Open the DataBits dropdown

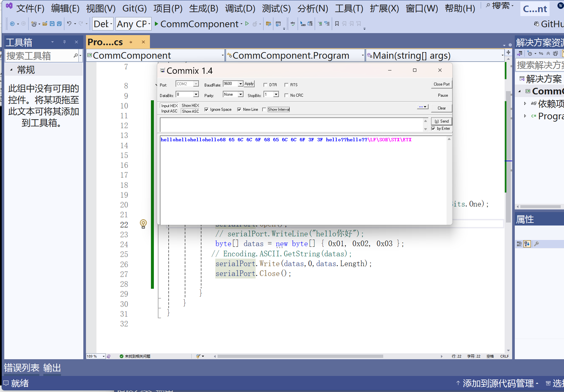(196, 94)
